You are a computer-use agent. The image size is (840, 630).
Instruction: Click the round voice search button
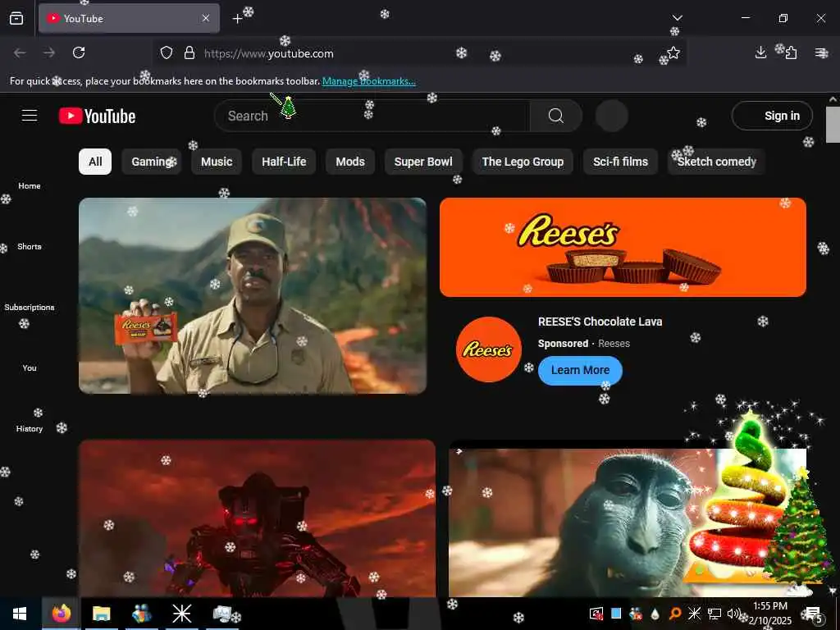(611, 116)
